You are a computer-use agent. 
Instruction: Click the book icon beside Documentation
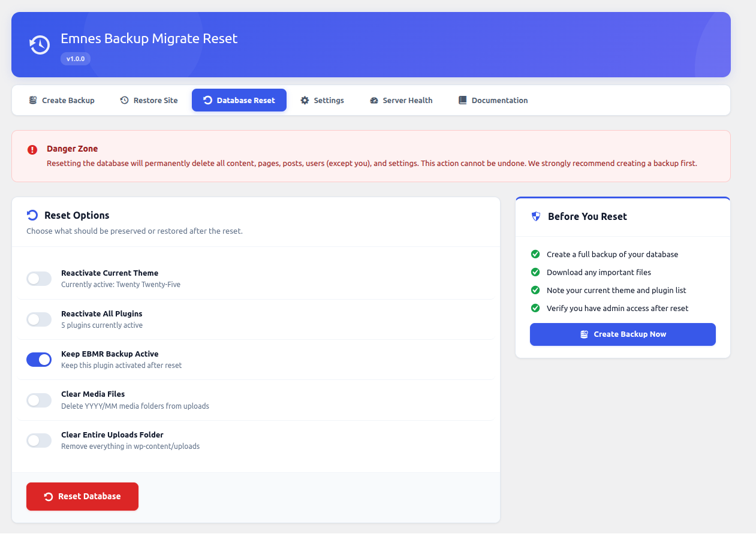pos(462,100)
